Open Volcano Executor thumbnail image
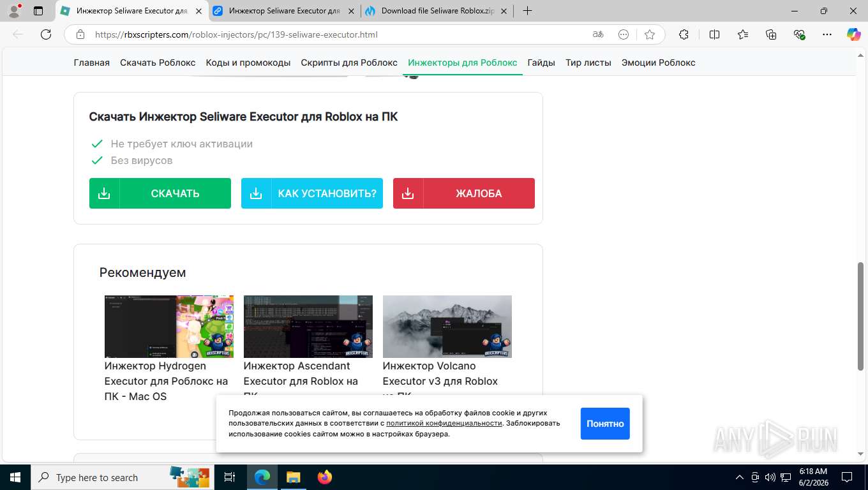Screen dimensions: 868x490 [447, 327]
